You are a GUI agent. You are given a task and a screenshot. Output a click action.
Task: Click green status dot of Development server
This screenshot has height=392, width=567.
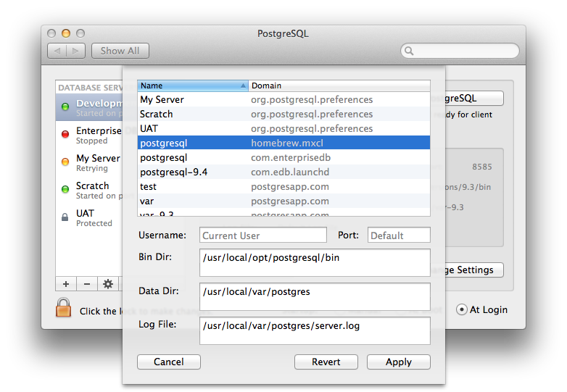click(x=65, y=107)
